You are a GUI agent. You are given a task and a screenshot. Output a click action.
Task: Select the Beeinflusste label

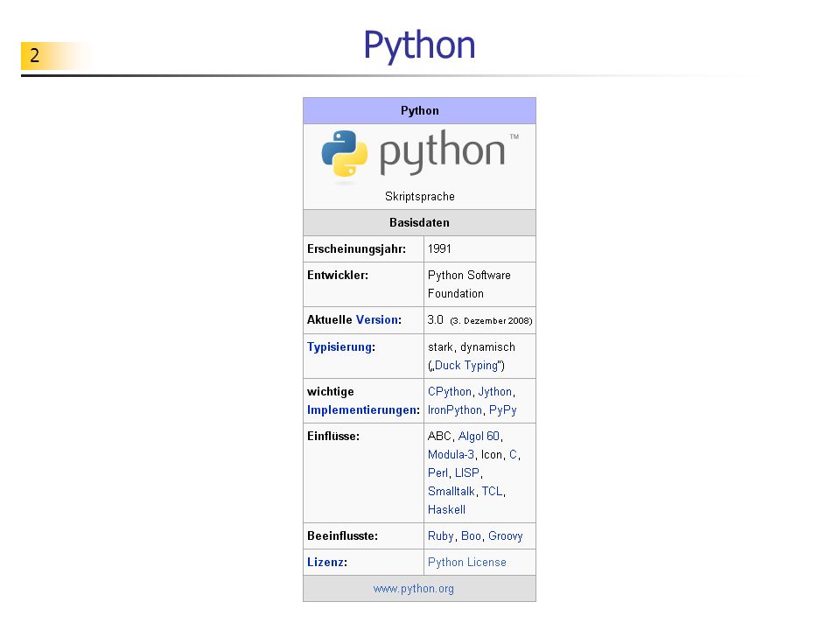[342, 535]
